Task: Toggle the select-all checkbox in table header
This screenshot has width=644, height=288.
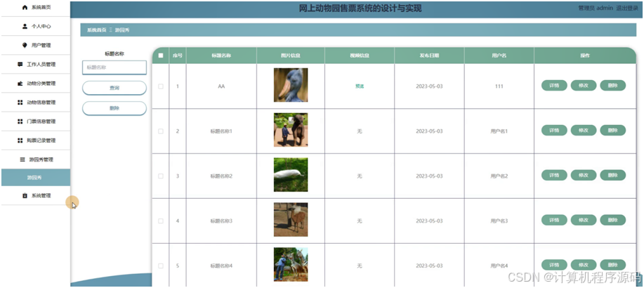Action: click(x=161, y=55)
